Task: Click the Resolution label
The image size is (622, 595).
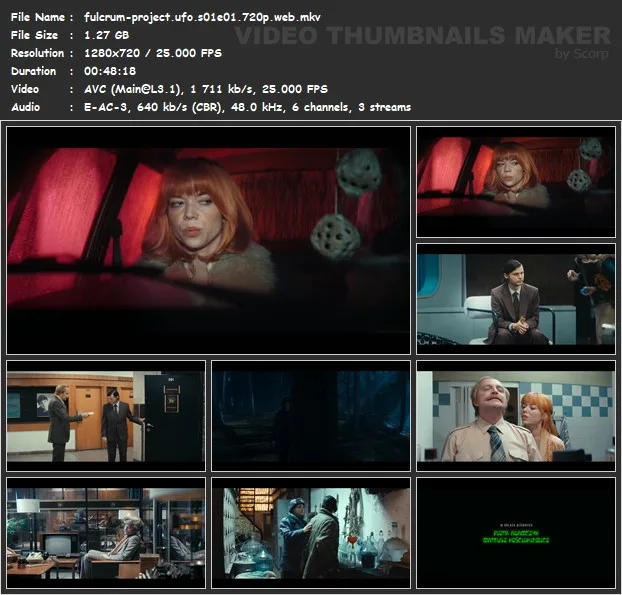Action: (37, 53)
